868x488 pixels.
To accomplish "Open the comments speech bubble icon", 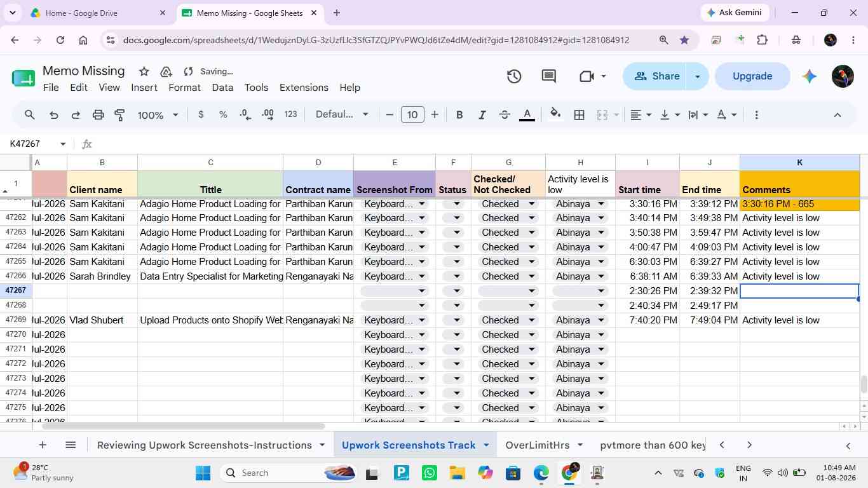I will (x=549, y=76).
